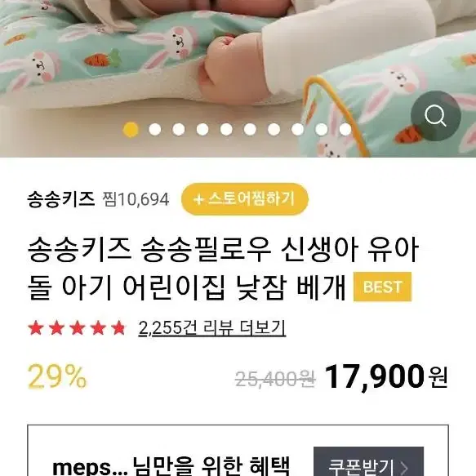Open the 송송키즈 store name link
476x476 pixels.
[x=61, y=199]
